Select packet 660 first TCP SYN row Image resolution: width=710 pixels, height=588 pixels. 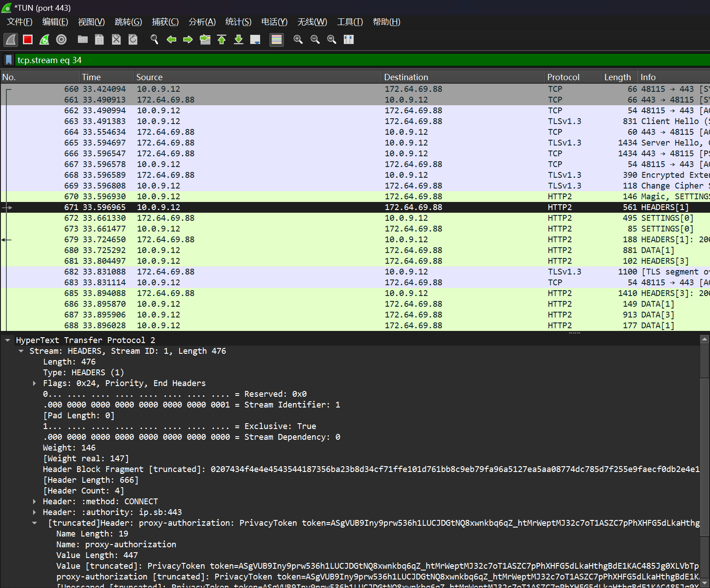tap(355, 89)
